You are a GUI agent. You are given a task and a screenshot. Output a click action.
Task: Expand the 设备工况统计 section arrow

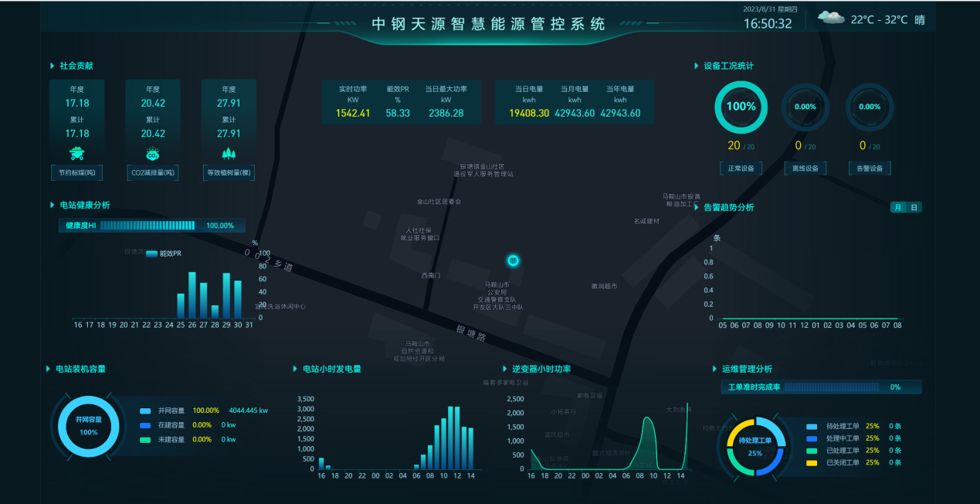696,66
